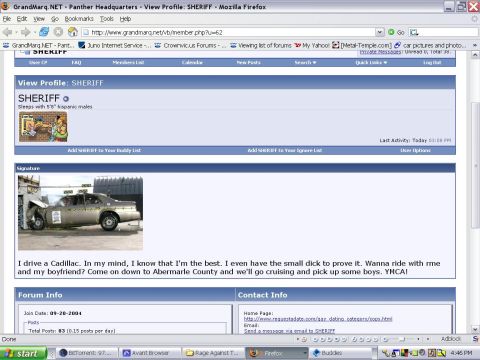Viewport: 480px width, 360px height.
Task: Click the green Go button
Action: click(396, 32)
